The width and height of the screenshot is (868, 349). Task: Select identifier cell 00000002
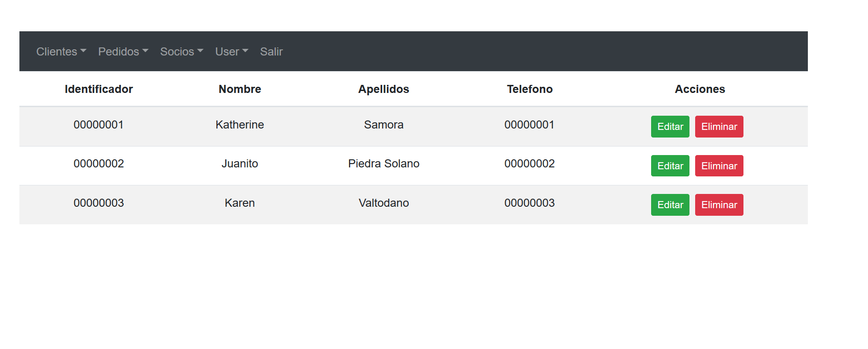click(98, 164)
